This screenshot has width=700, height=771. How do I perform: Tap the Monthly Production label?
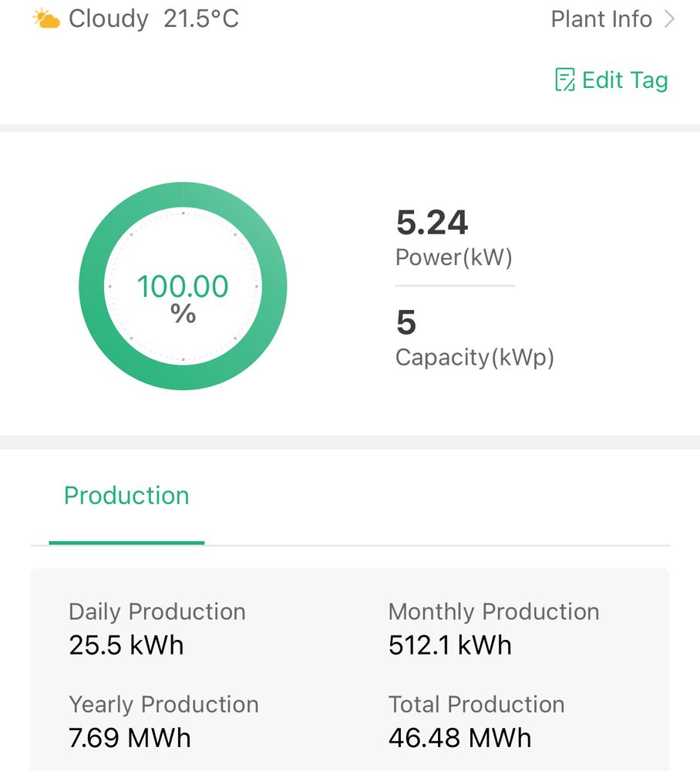[x=493, y=612]
